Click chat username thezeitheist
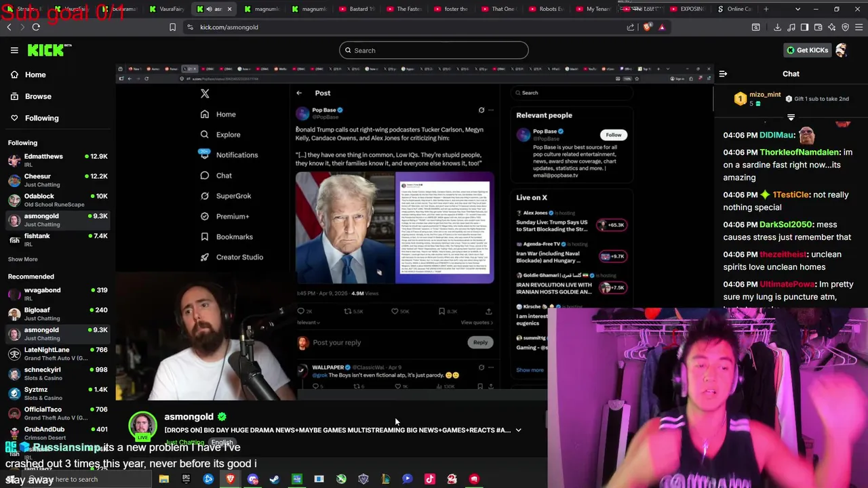This screenshot has width=868, height=488. (783, 254)
